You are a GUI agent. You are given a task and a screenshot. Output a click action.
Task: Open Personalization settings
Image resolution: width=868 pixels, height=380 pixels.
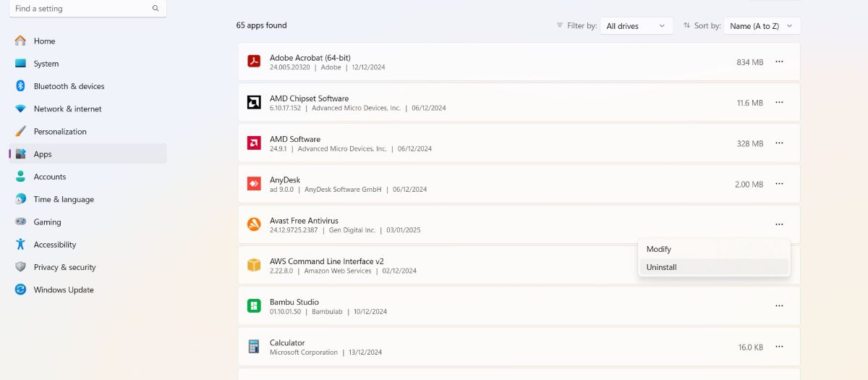click(x=88, y=132)
